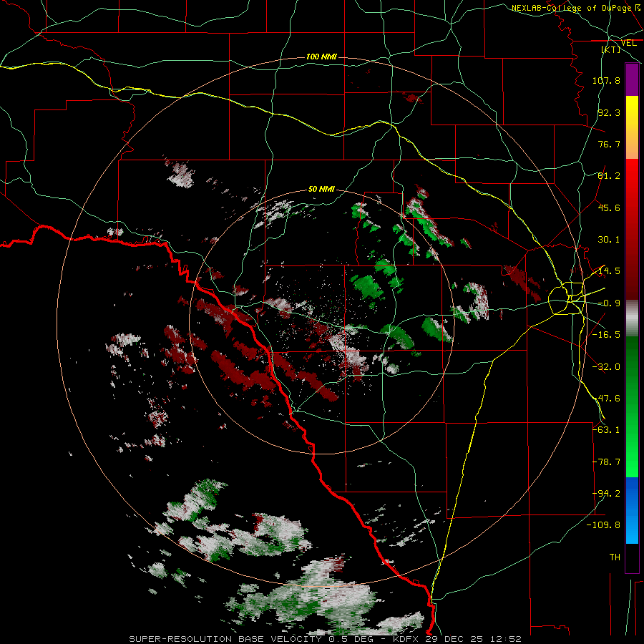Click the 50 NMI range ring label
The width and height of the screenshot is (644, 644).
click(321, 189)
